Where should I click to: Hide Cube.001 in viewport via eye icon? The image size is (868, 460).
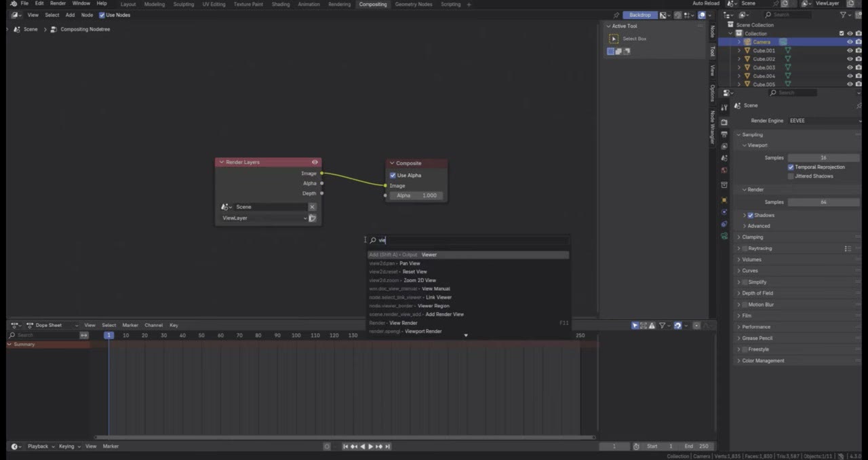pos(850,50)
